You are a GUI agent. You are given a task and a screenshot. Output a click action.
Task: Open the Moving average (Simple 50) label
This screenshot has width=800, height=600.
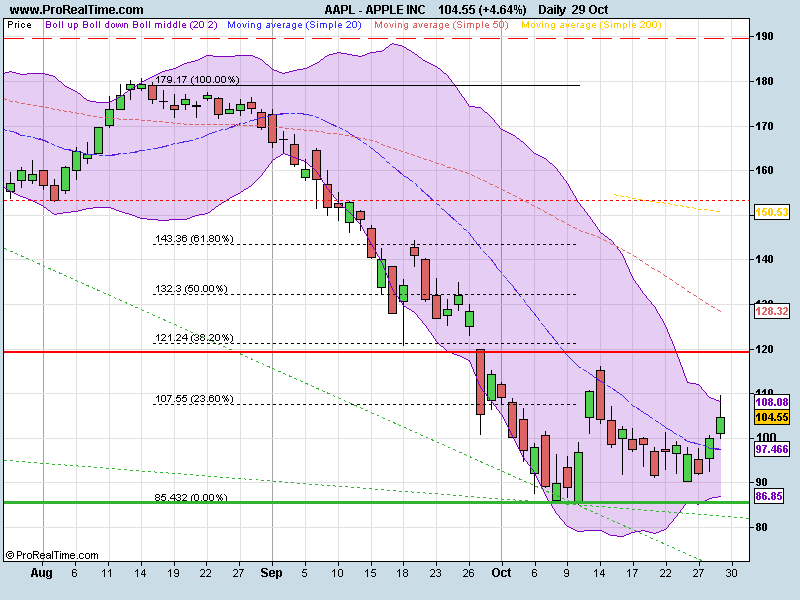pos(441,24)
